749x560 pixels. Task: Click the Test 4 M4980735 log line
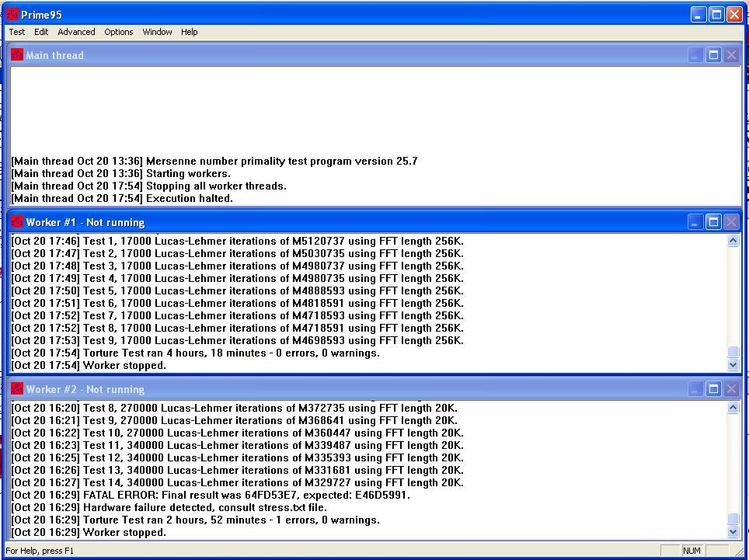237,278
